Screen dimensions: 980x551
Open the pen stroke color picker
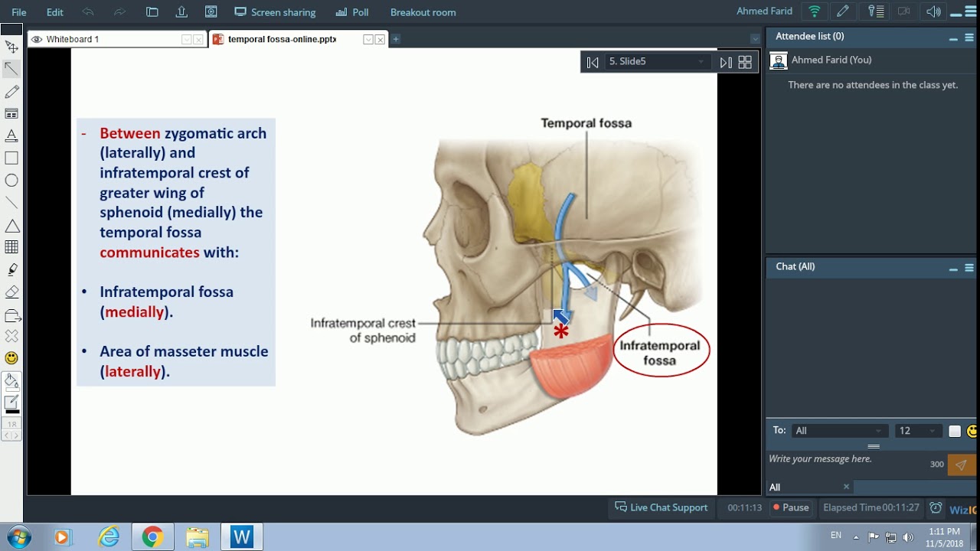[x=11, y=404]
